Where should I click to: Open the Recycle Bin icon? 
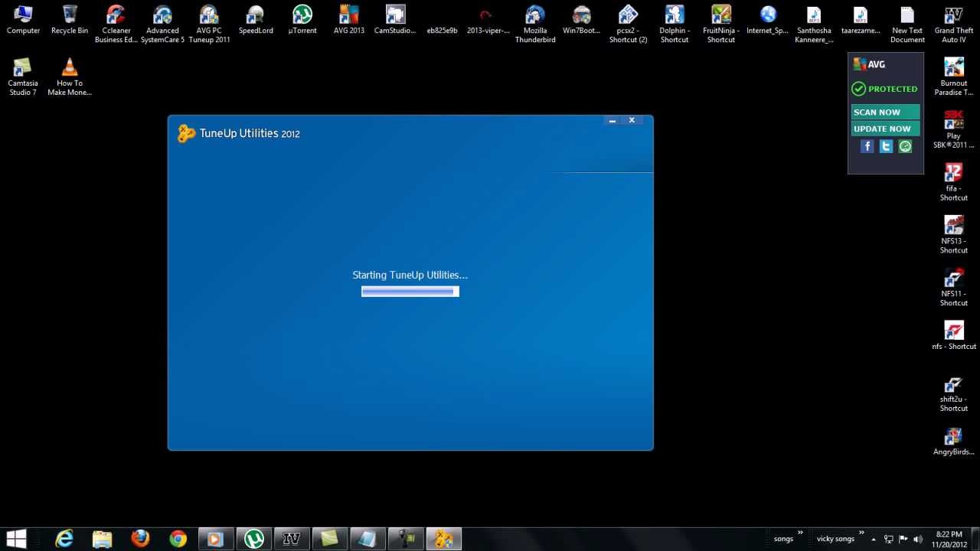click(x=70, y=21)
